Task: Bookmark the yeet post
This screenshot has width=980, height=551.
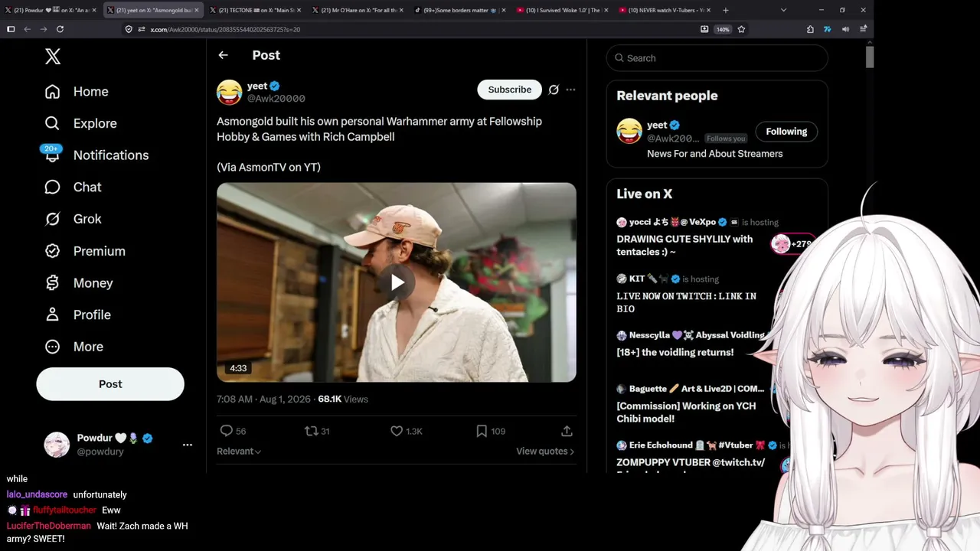Action: (x=482, y=431)
